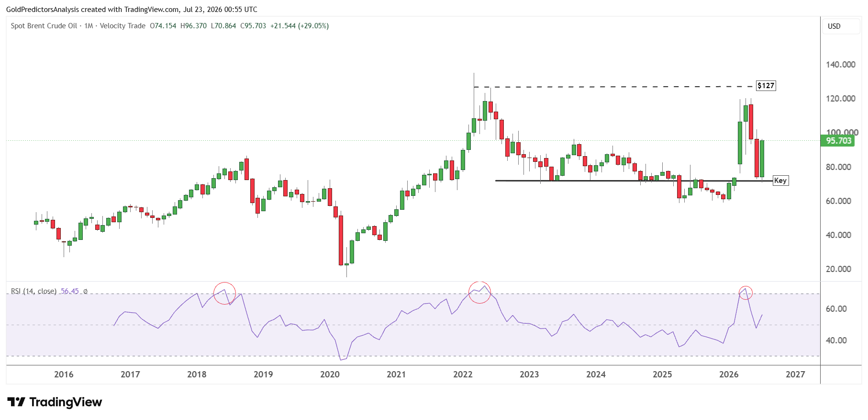The height and width of the screenshot is (420, 868).
Task: Click the Velocity Trade source label
Action: tap(122, 26)
